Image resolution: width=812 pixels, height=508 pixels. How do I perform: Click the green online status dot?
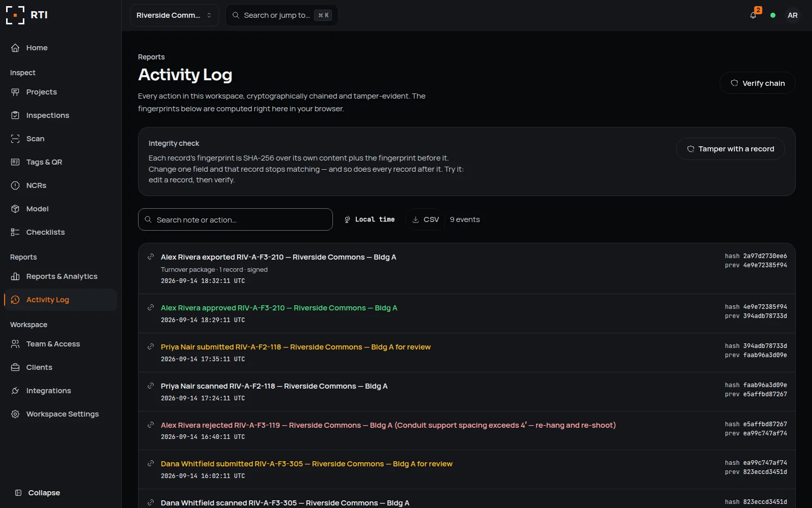(x=772, y=15)
